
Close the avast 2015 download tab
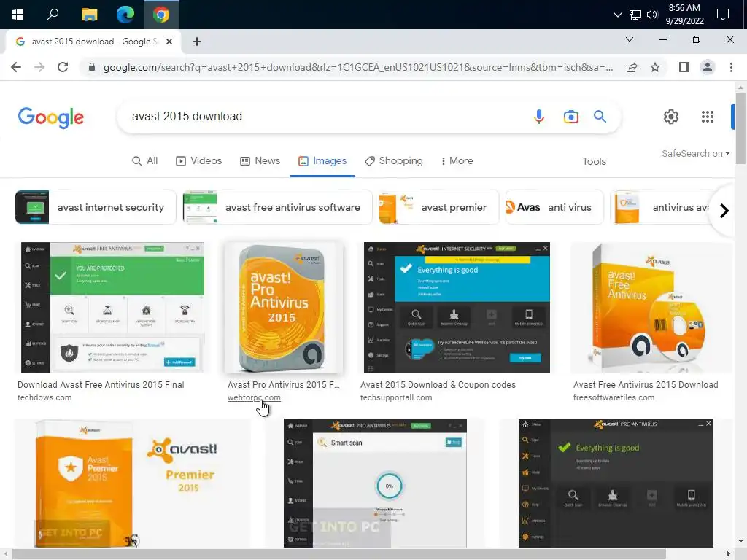pyautogui.click(x=169, y=42)
